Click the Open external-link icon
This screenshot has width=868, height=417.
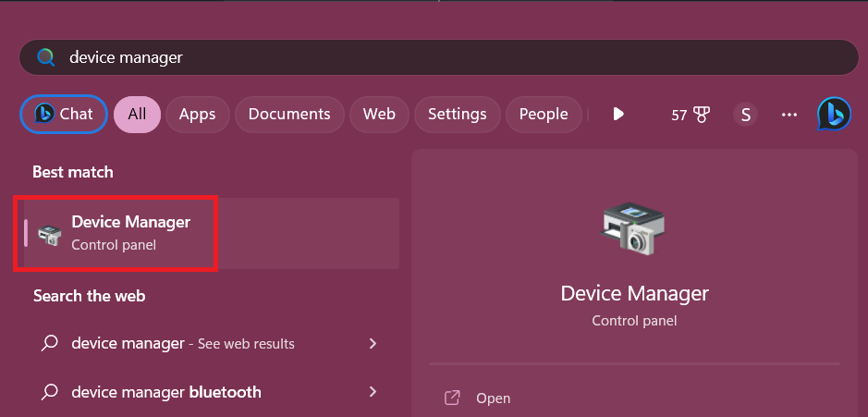pos(452,399)
